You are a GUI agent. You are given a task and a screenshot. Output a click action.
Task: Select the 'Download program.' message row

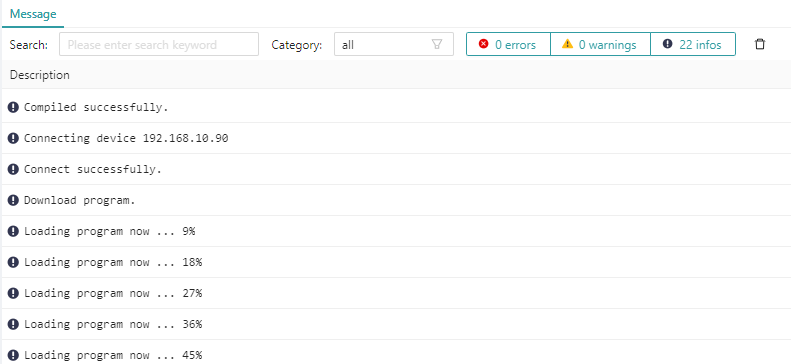[x=397, y=200]
